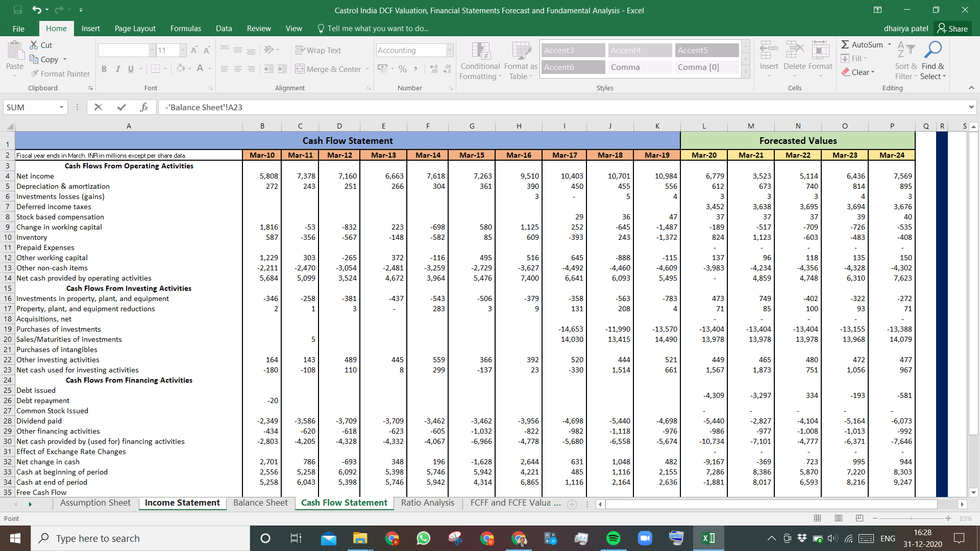Click Decrease Decimal icon
The image size is (980, 551).
point(447,69)
